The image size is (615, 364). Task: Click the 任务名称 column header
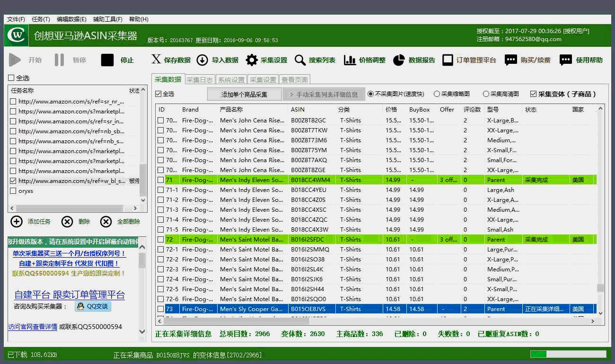(x=68, y=91)
